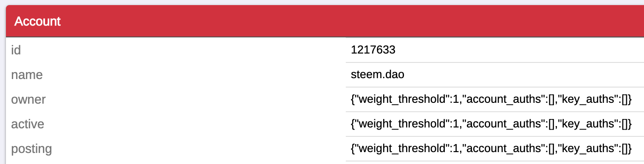644x164 pixels.
Task: Click the active field label
Action: tap(28, 124)
